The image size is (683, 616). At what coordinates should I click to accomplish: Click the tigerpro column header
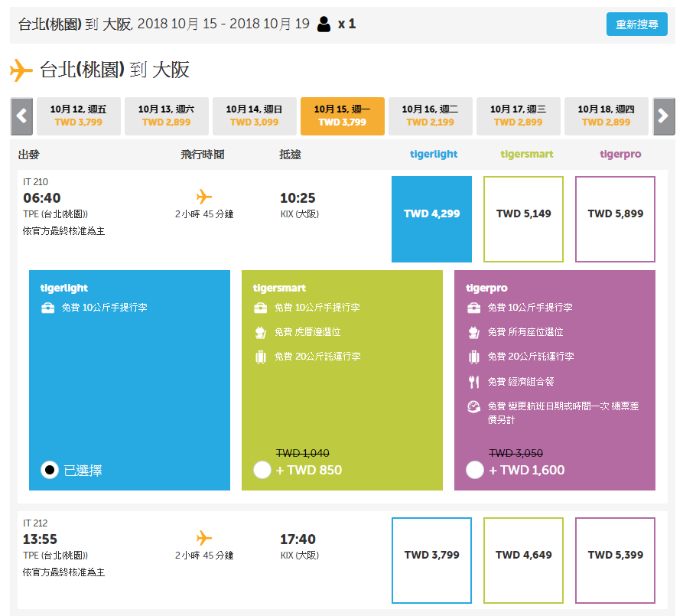620,155
